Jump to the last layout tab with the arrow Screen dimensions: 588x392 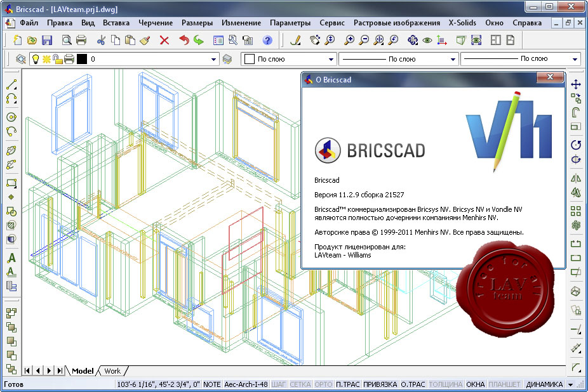pyautogui.click(x=60, y=370)
